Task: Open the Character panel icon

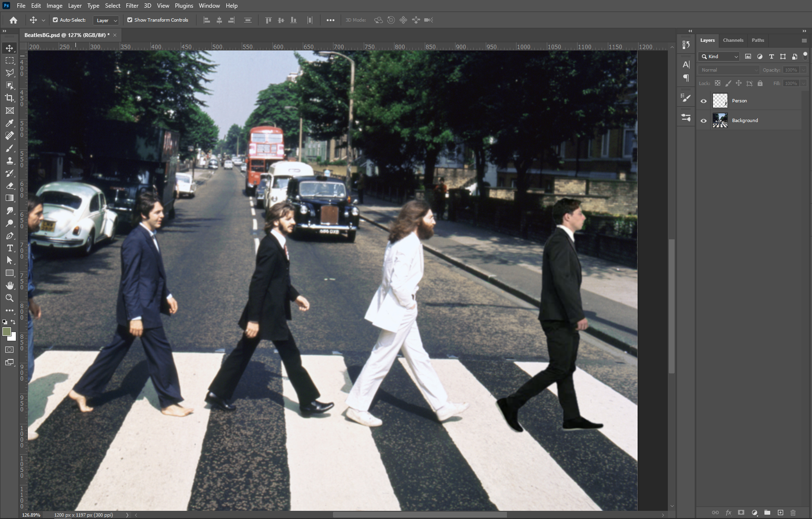Action: (x=686, y=64)
